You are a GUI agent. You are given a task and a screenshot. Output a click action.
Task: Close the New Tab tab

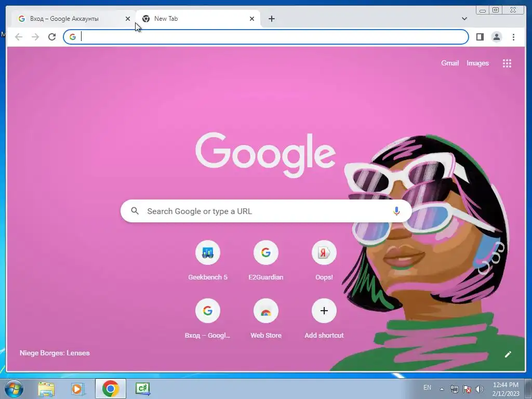tap(252, 19)
